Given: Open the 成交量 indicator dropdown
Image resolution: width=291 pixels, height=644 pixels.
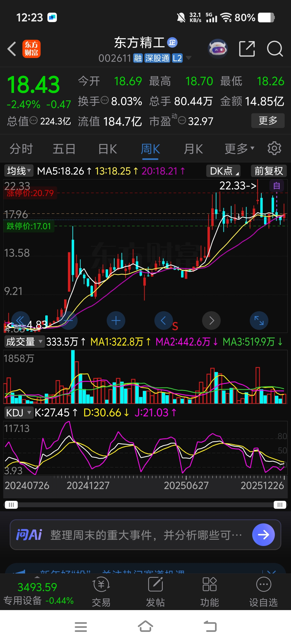Looking at the screenshot, I should 24,342.
